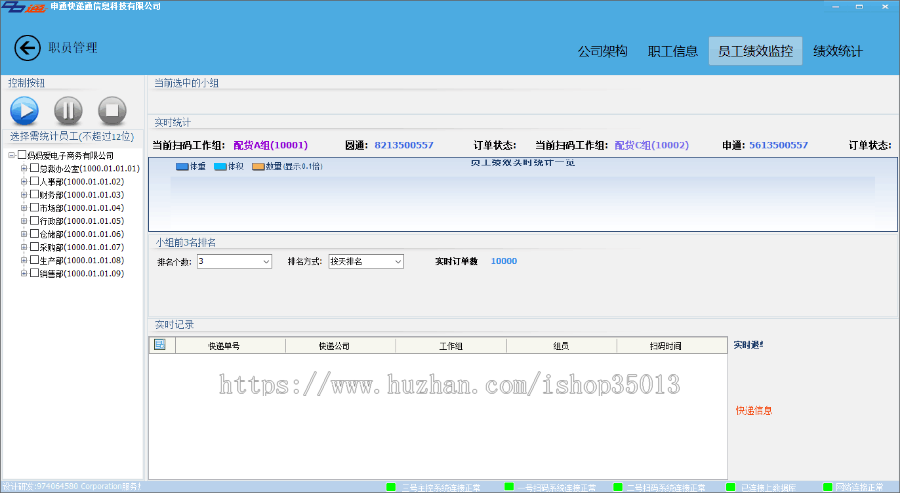Image resolution: width=900 pixels, height=493 pixels.
Task: Click the 工作组 column header
Action: [x=451, y=346]
